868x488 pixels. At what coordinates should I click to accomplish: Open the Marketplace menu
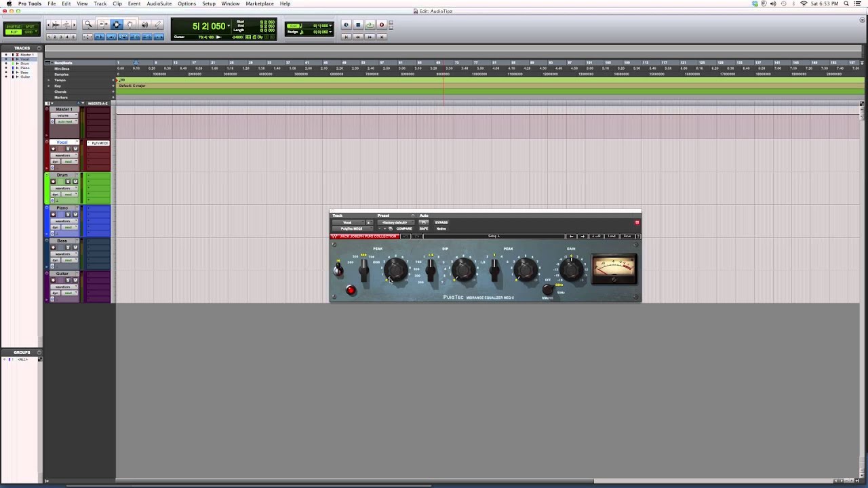(x=260, y=3)
